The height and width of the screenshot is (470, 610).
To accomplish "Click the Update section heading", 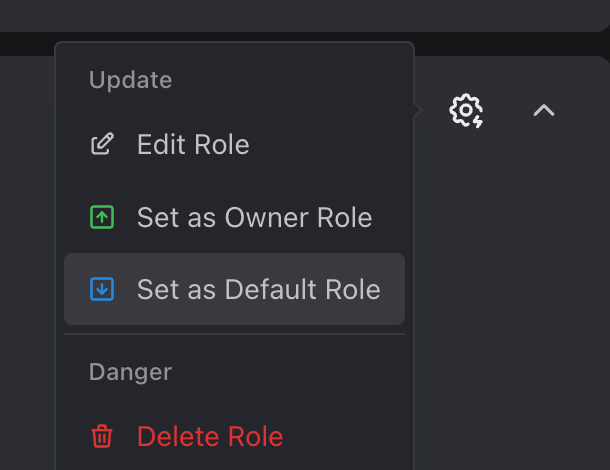I will 130,80.
